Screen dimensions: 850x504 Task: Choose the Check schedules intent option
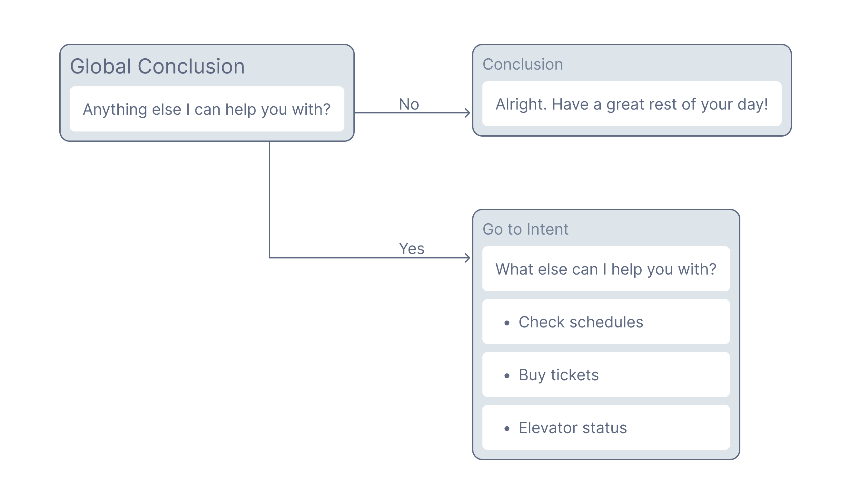(581, 322)
